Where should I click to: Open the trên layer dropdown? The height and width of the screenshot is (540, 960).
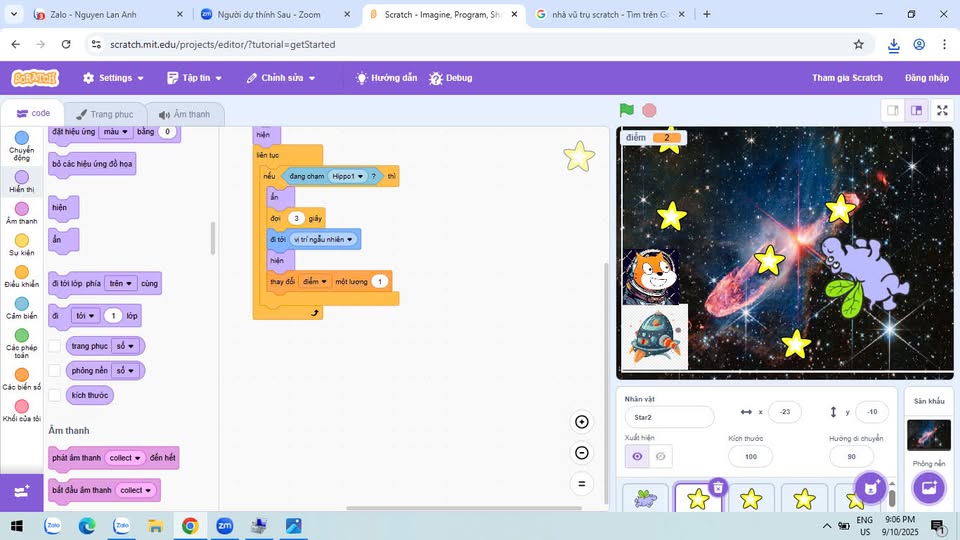pos(120,283)
